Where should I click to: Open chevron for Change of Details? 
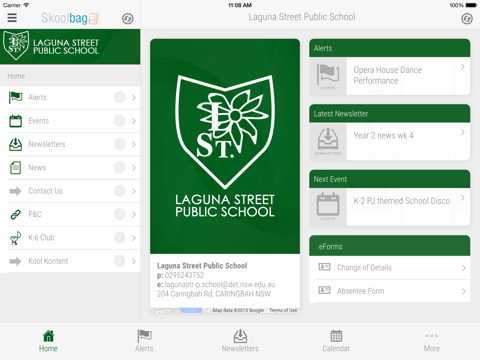click(x=463, y=268)
